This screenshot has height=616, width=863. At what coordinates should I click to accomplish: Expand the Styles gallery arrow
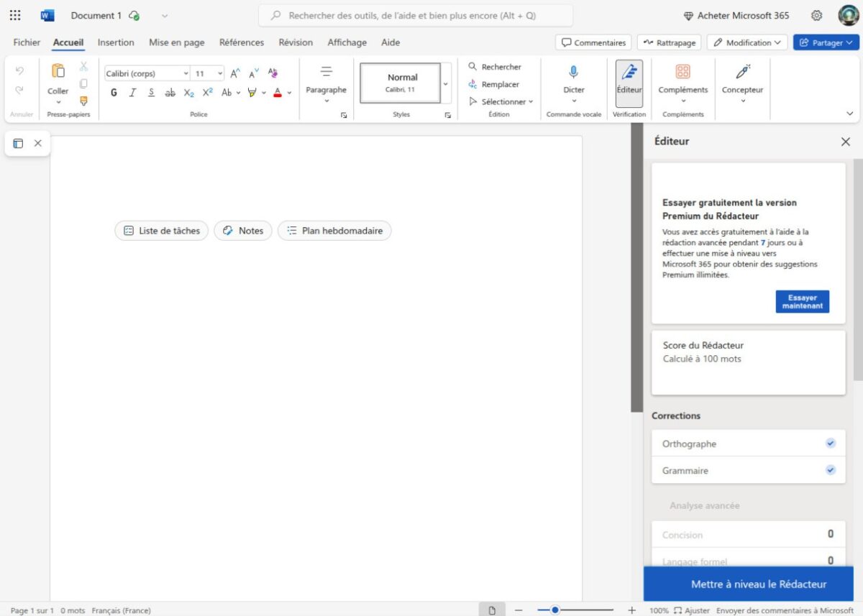(446, 83)
